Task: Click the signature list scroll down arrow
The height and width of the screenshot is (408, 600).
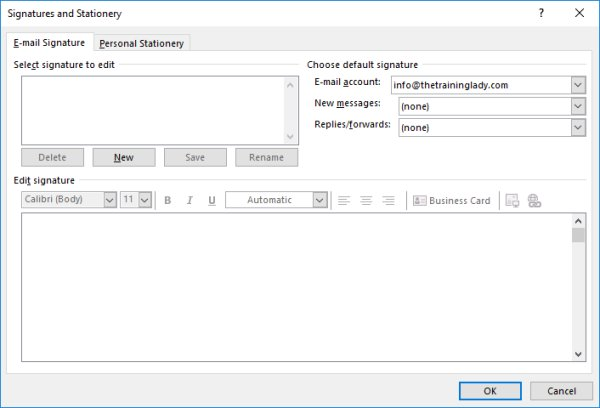Action: pos(290,137)
